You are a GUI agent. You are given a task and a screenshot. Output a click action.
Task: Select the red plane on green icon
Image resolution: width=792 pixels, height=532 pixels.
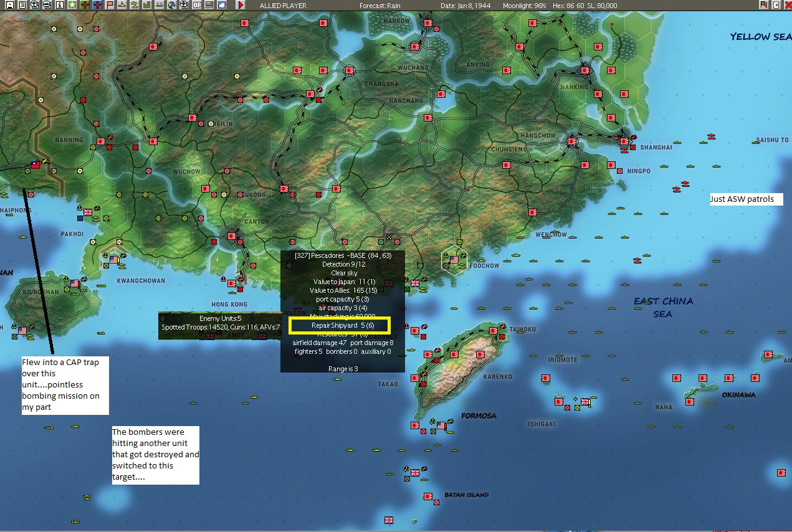(x=85, y=5)
